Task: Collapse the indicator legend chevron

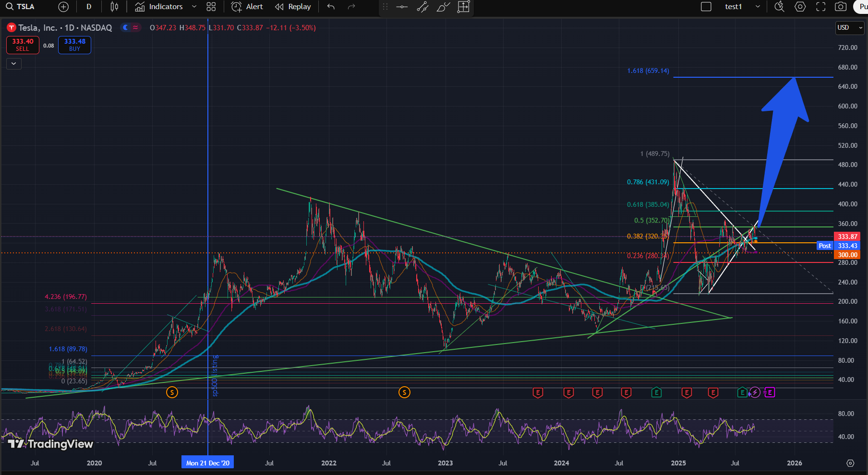Action: 14,63
